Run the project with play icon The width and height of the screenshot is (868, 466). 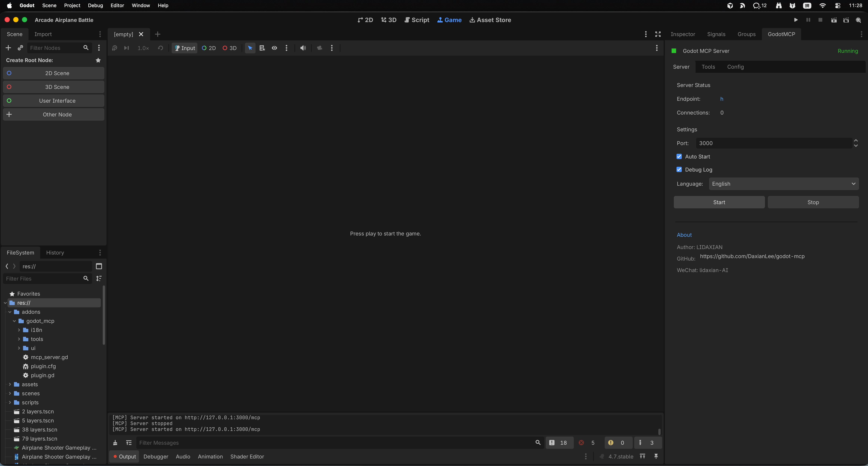(796, 20)
